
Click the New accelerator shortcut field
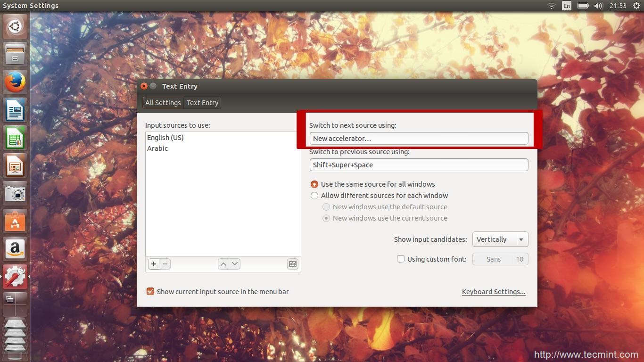[419, 139]
